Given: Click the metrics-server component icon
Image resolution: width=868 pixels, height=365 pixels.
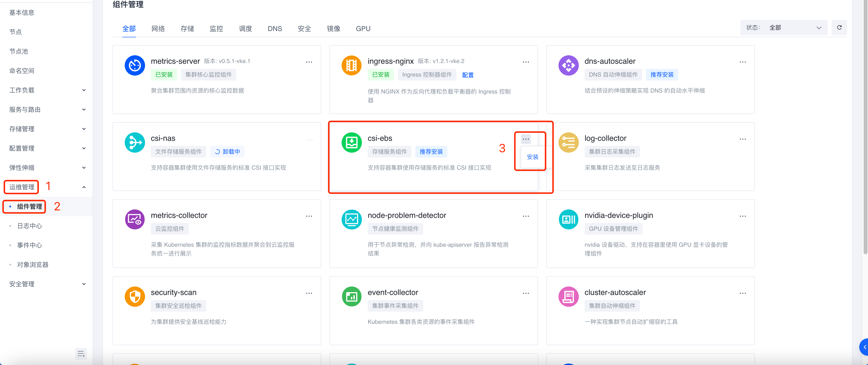Looking at the screenshot, I should pos(135,65).
